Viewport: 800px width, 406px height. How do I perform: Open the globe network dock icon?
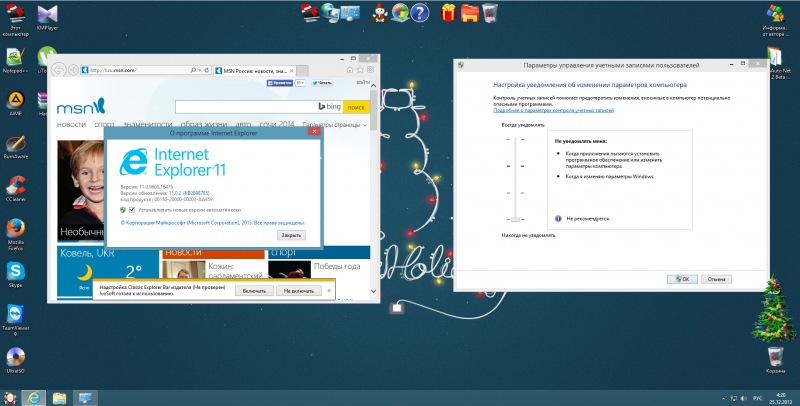pyautogui.click(x=331, y=13)
